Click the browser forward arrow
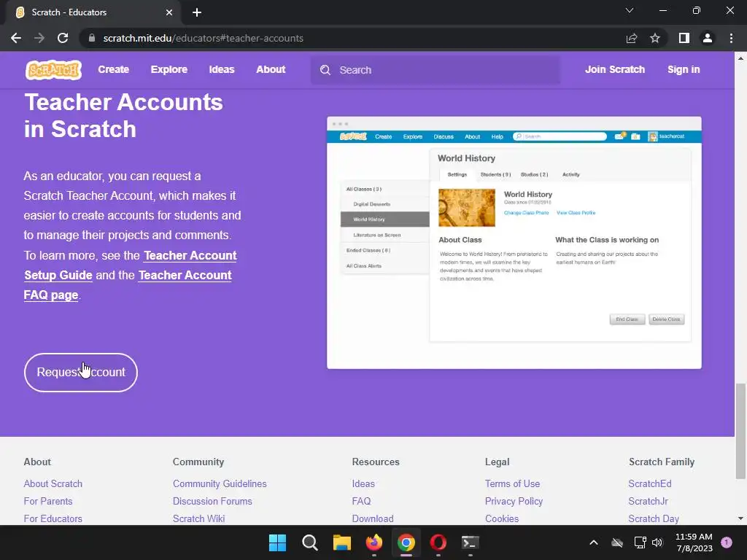This screenshot has height=560, width=747. [39, 38]
